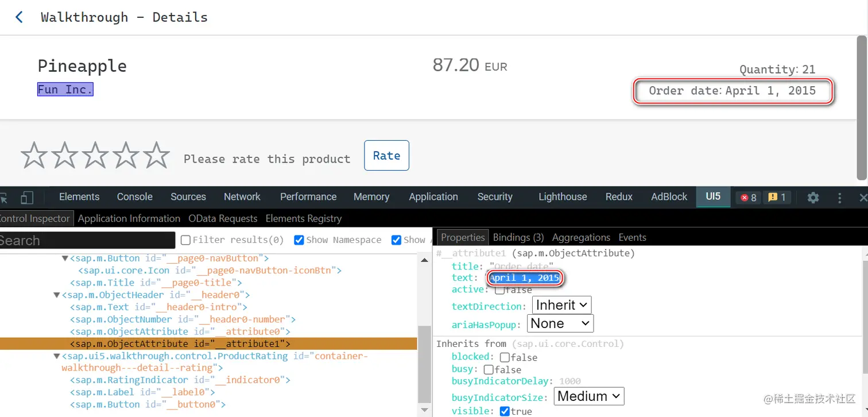Switch to the Network tab

pos(242,196)
